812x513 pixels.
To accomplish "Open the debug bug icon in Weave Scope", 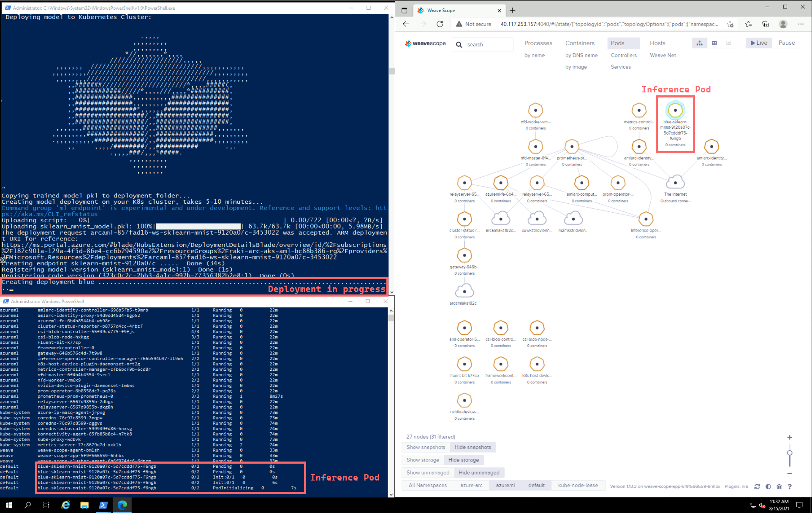I will [779, 486].
